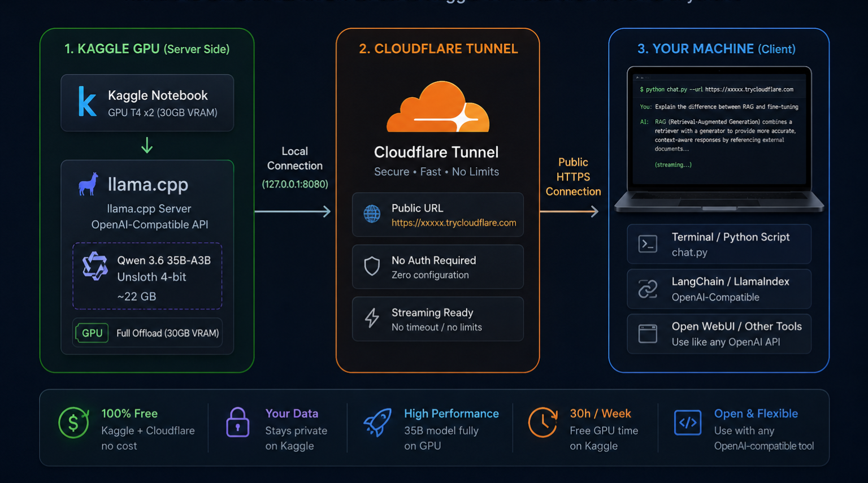
Task: Click "LangChain / LlamaIndex" text
Action: [x=731, y=281]
